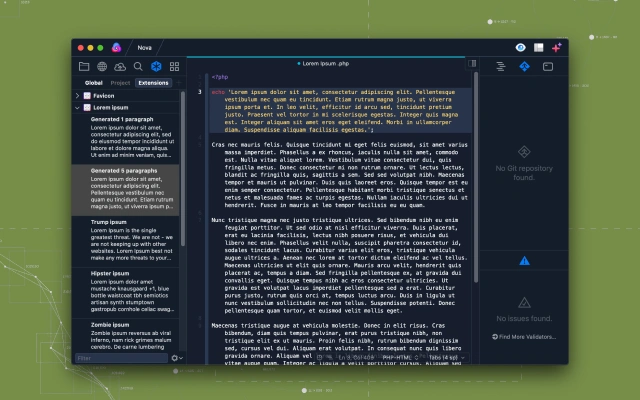Viewport: 640px width, 400px height.
Task: Open the window pane icon in right sidebar
Action: click(548, 66)
